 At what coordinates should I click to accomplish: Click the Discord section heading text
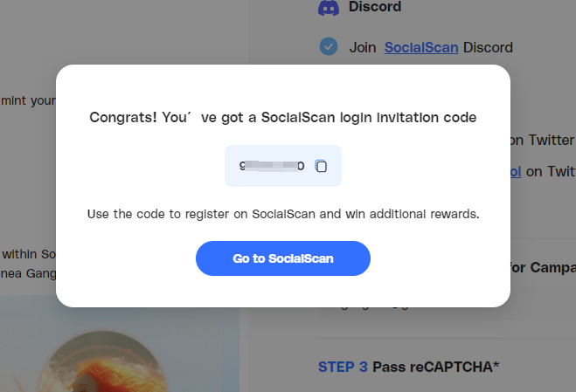(375, 7)
